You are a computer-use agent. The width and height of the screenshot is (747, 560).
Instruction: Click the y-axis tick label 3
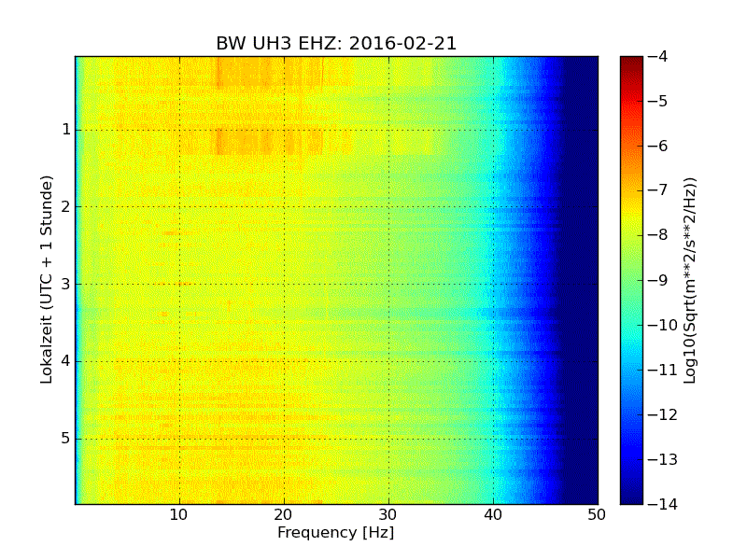tap(66, 285)
